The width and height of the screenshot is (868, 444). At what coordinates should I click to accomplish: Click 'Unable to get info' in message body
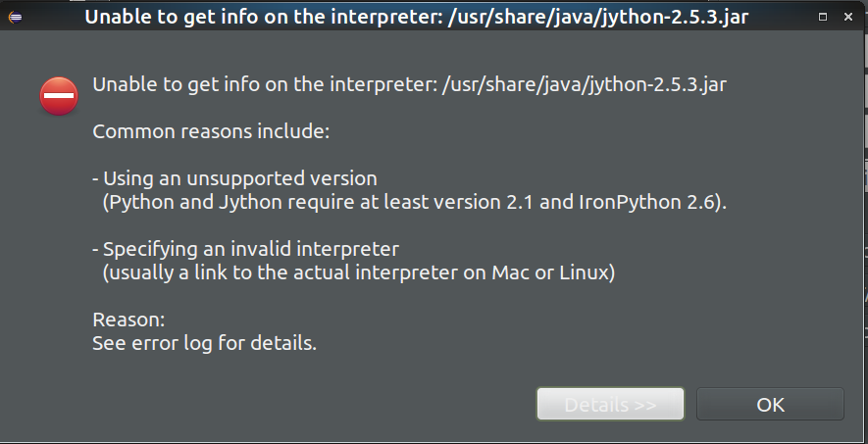(169, 85)
